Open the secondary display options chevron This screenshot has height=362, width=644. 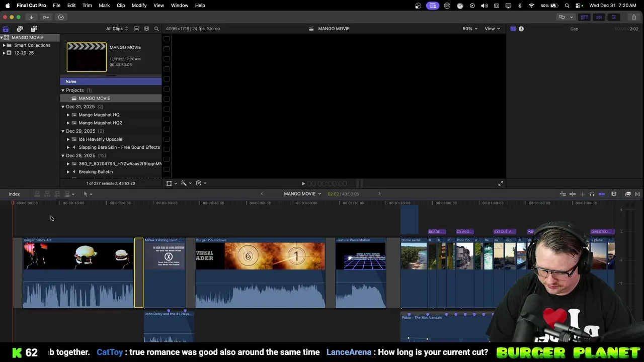click(571, 17)
